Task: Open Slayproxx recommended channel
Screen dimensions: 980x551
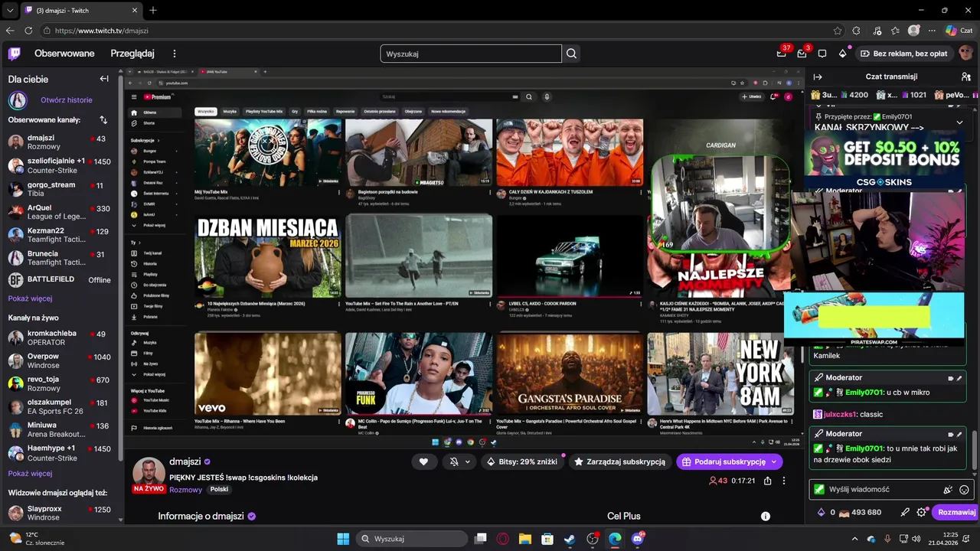Action: (60, 513)
